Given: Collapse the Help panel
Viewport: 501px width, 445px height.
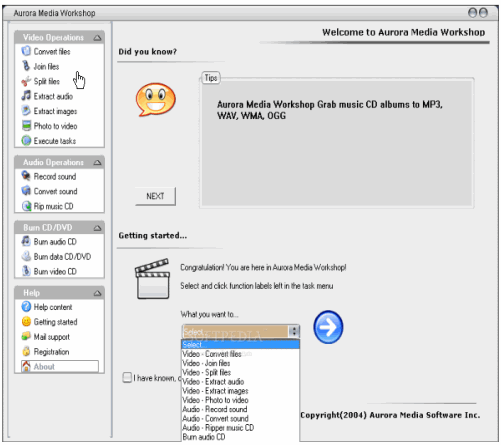Looking at the screenshot, I should click(97, 293).
